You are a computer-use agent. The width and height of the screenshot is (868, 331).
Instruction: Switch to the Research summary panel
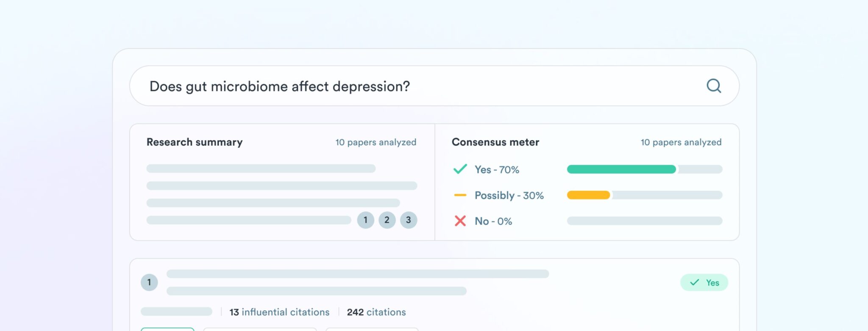[x=194, y=142]
